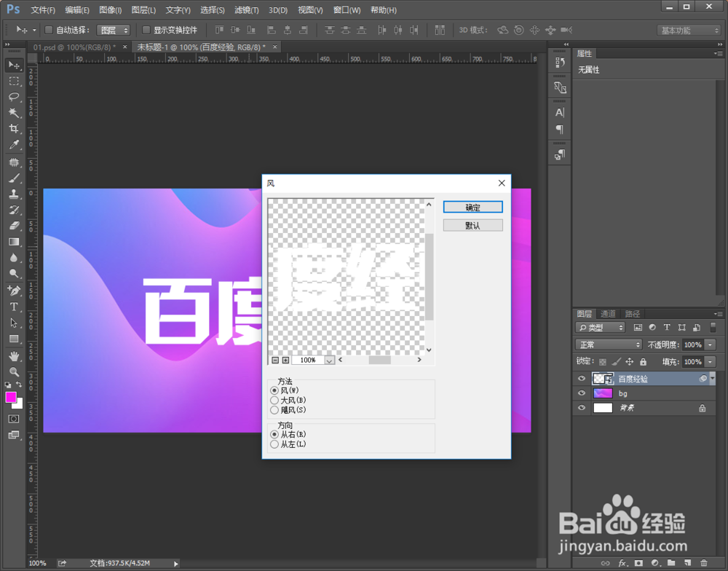728x571 pixels.
Task: Switch to the 路径 tab
Action: [x=633, y=314]
